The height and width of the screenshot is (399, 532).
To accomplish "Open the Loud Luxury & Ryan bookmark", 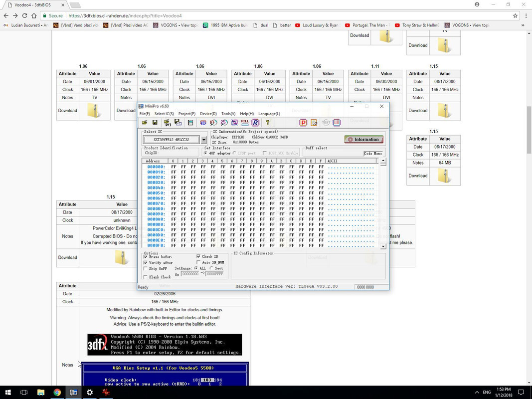I will click(x=317, y=25).
